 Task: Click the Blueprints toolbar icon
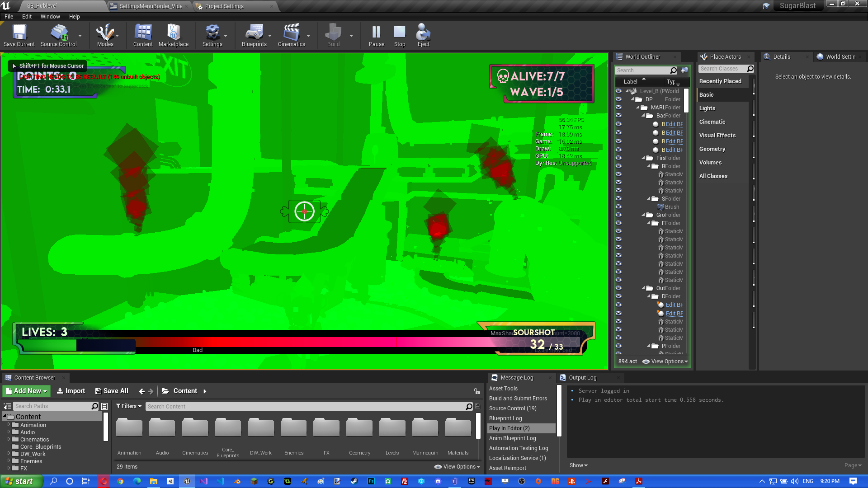(254, 35)
